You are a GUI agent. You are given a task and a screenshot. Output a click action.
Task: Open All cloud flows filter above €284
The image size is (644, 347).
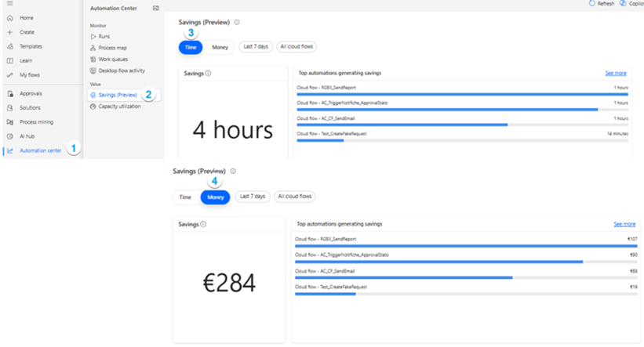295,197
